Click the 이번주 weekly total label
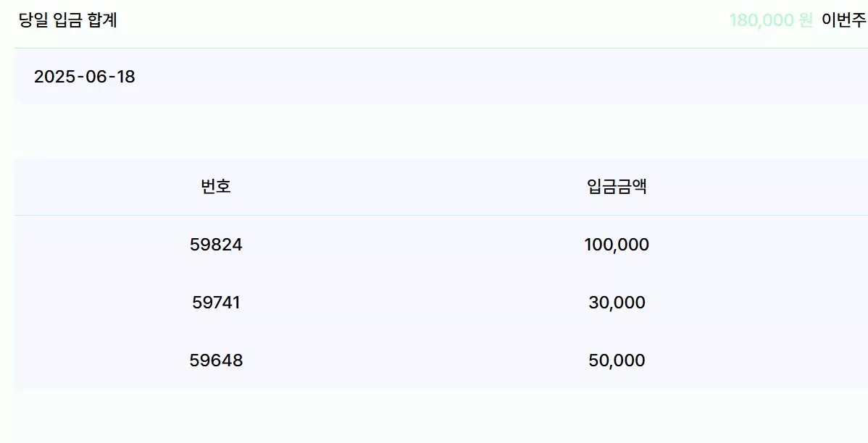868x443 pixels. (843, 20)
